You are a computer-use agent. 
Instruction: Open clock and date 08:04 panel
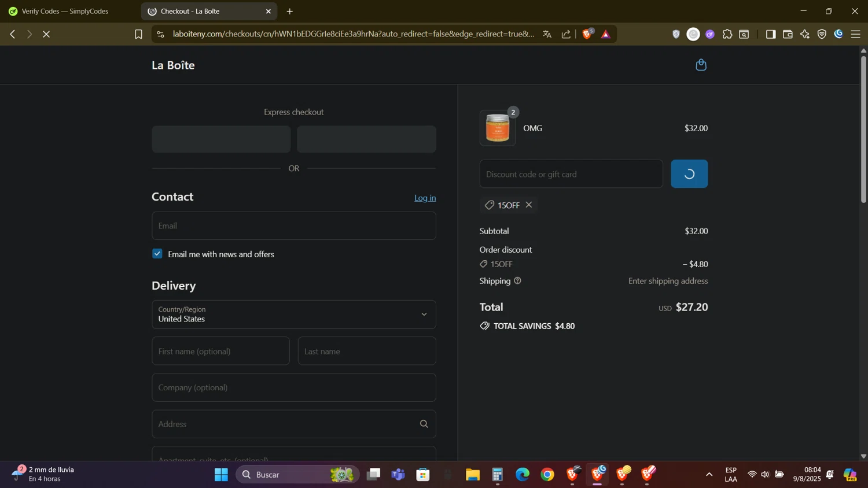point(807,474)
